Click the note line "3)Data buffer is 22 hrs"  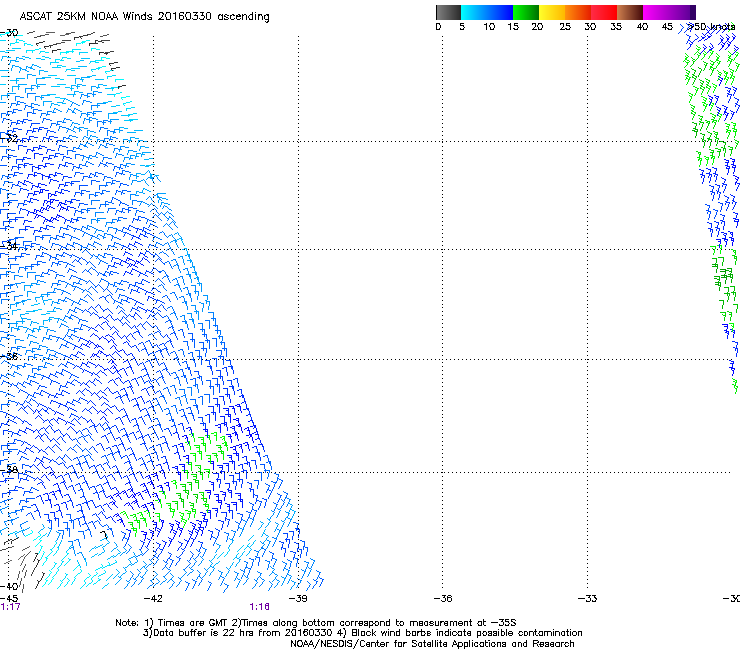362,633
